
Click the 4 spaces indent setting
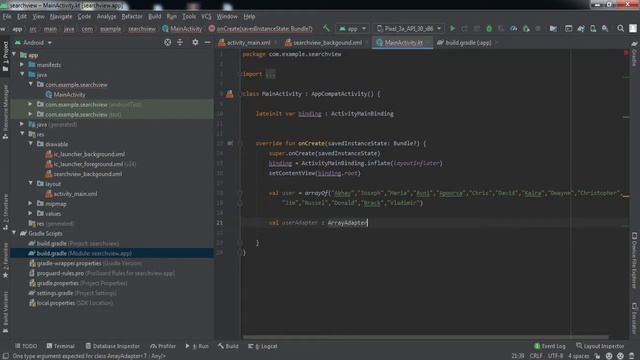578,356
